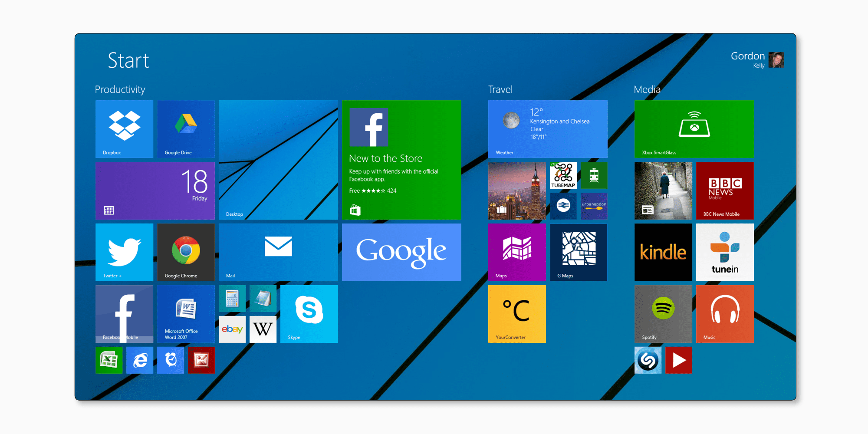
Task: Open the red video play tile
Action: (x=679, y=360)
